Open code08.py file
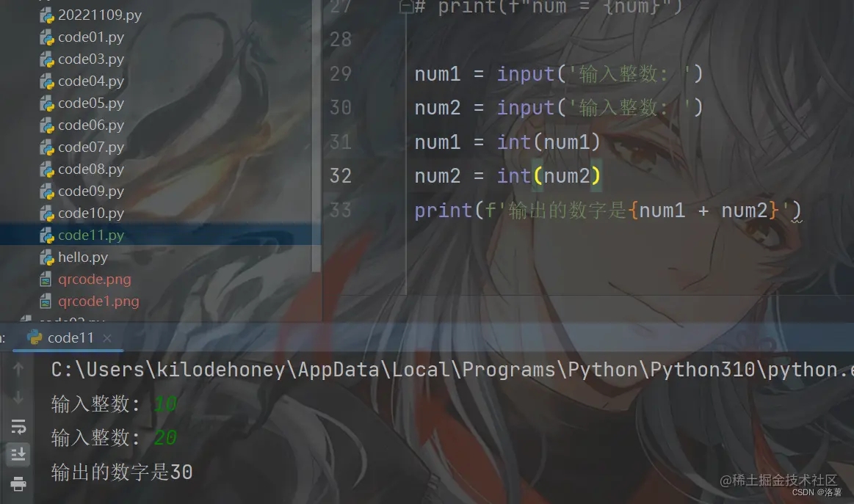The image size is (854, 504). pos(91,169)
